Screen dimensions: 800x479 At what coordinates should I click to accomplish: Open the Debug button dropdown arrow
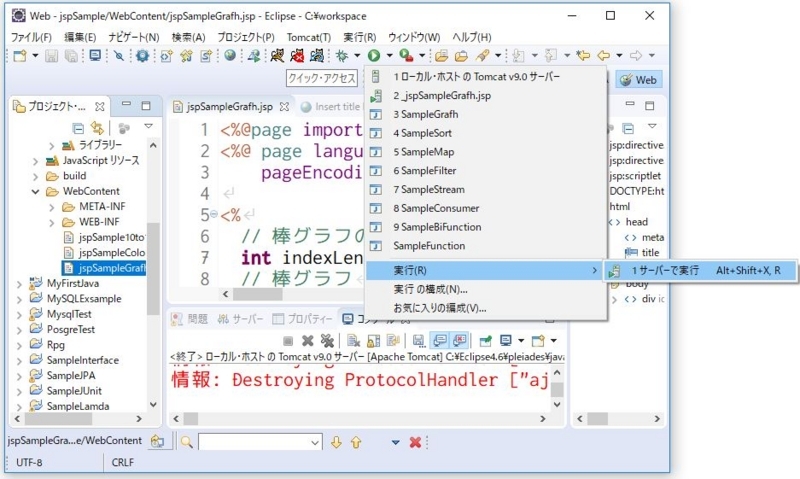point(357,56)
